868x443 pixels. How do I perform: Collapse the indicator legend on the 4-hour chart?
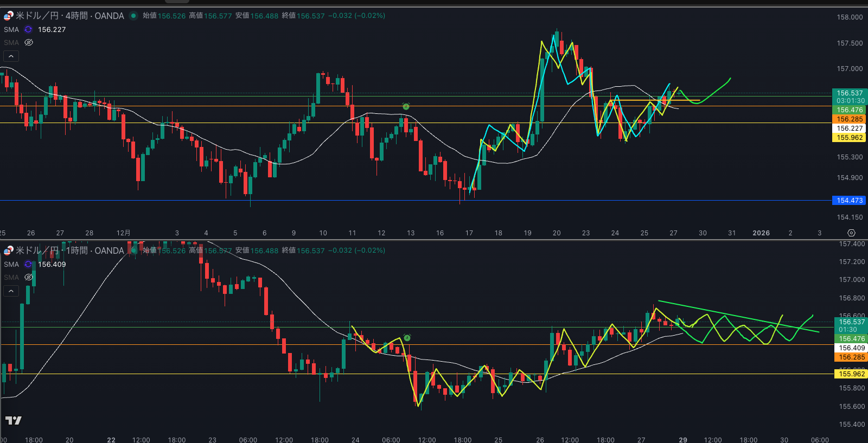point(11,56)
